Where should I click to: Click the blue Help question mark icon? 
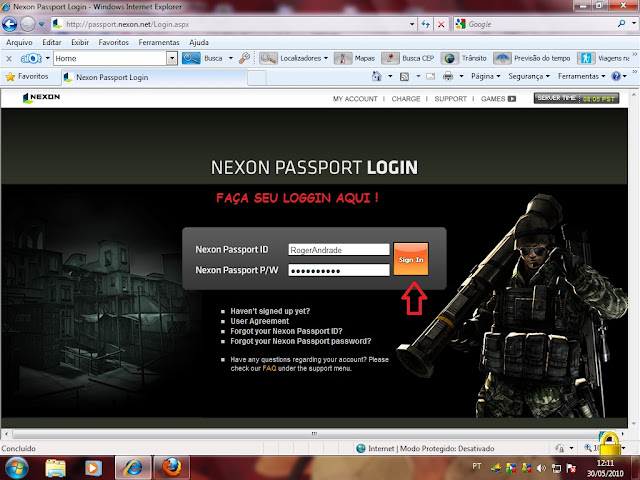coord(616,76)
